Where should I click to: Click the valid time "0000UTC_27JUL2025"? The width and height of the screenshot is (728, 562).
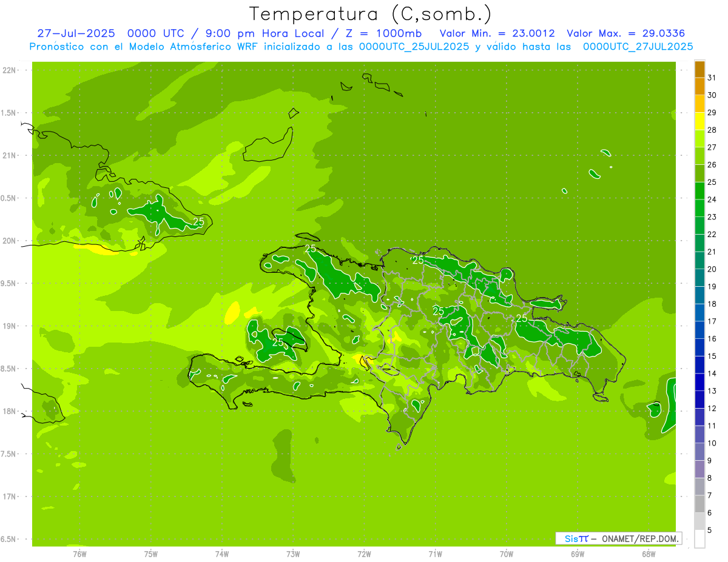coord(638,47)
